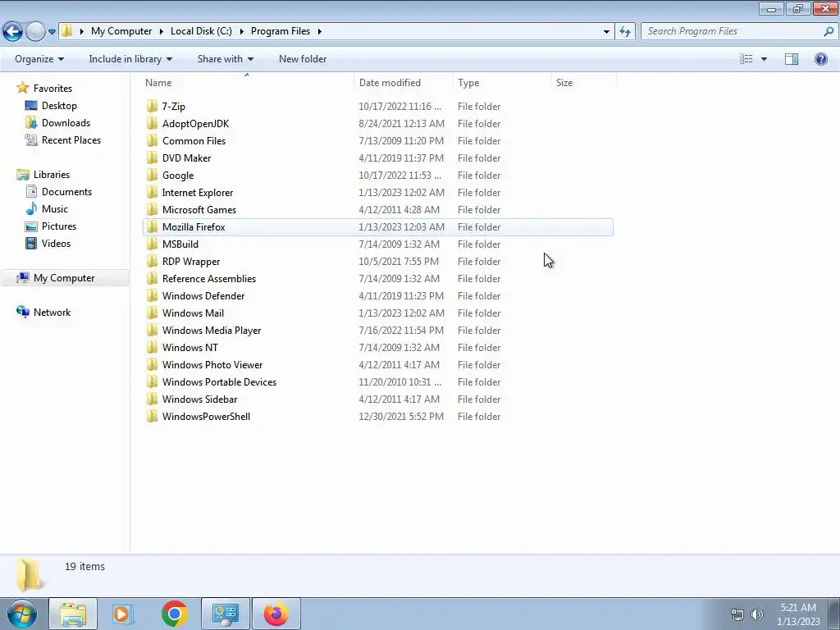Screen dimensions: 840x630
Task: Select the Reference Assemblies folder icon
Action: [152, 279]
